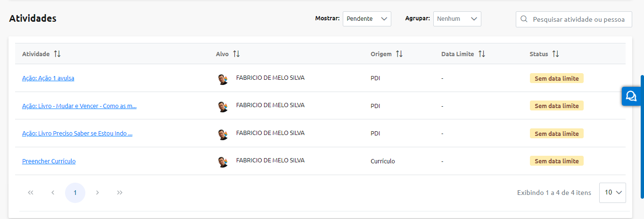Viewport: 644px width, 219px height.
Task: Click the Pesquisar atividade ou pessoa field
Action: point(579,19)
